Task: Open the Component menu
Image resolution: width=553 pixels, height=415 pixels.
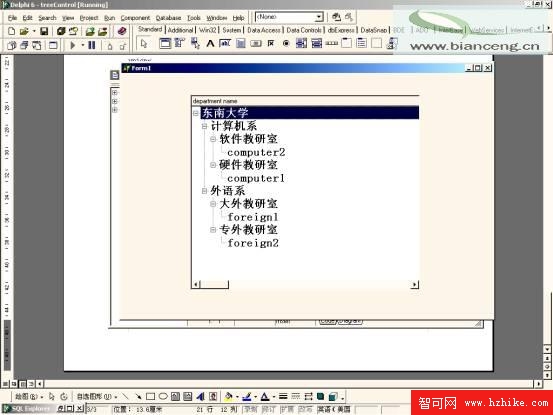Action: click(135, 18)
